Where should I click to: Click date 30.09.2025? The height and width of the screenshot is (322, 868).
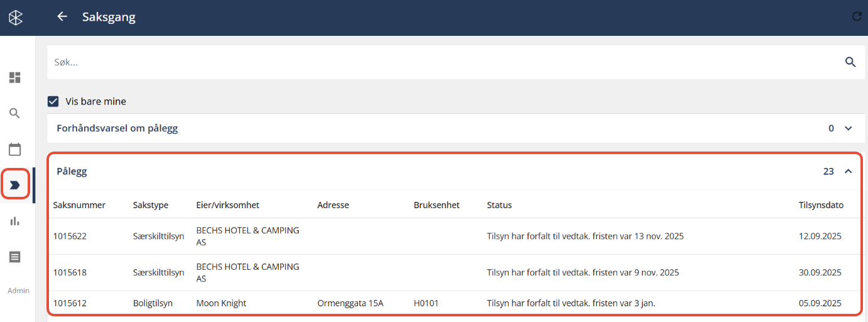coord(820,273)
